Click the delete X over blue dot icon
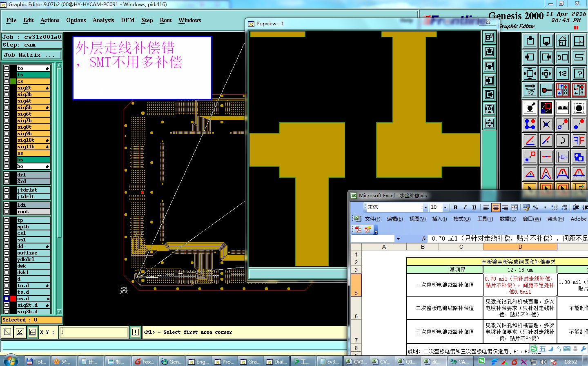 [x=546, y=124]
